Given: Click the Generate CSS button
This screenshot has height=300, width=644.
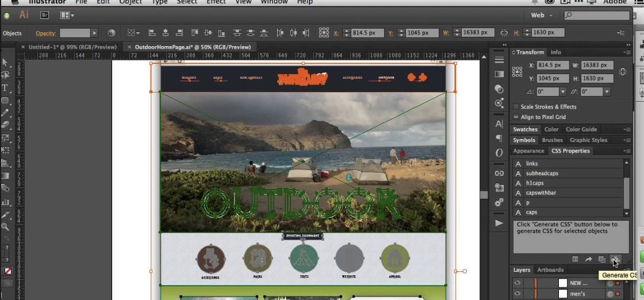Looking at the screenshot, I should click(616, 259).
